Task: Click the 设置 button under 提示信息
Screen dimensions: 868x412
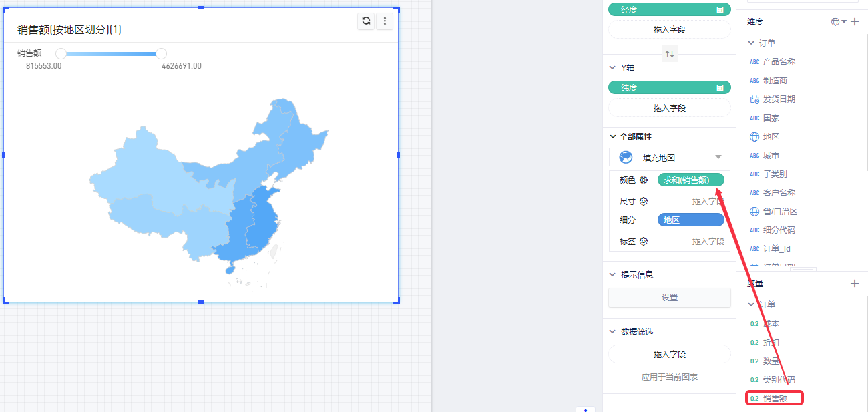Action: click(670, 298)
